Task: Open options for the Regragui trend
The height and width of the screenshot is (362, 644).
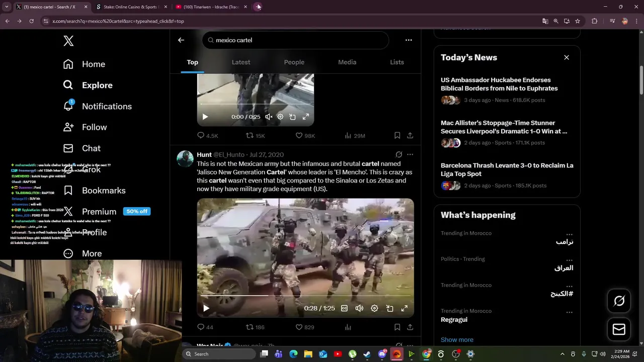Action: tap(569, 312)
